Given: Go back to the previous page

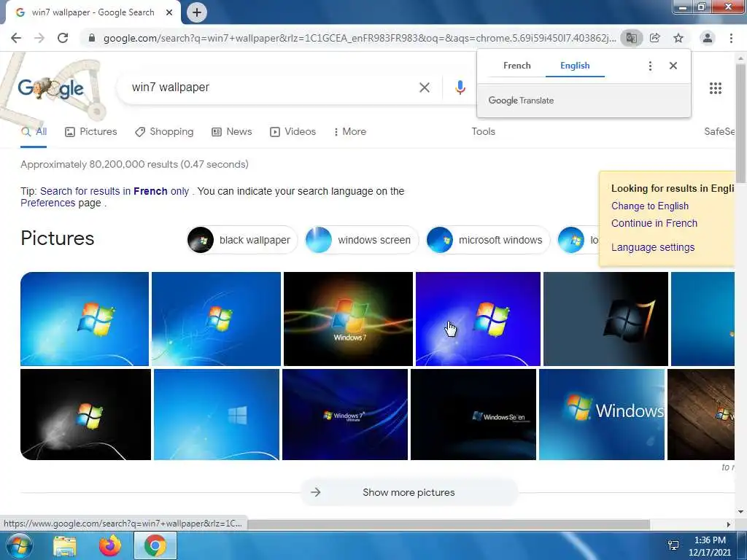Looking at the screenshot, I should (16, 38).
